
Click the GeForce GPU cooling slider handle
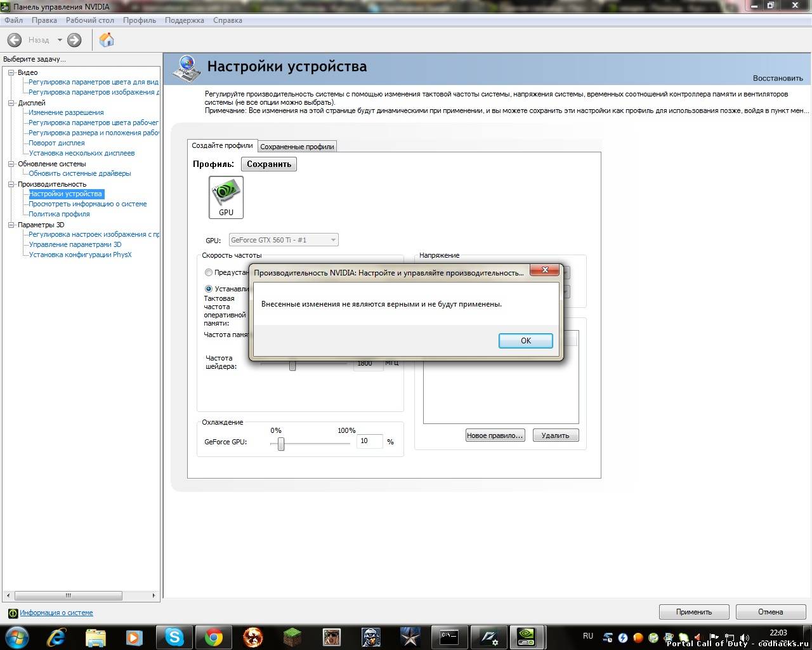(x=281, y=444)
